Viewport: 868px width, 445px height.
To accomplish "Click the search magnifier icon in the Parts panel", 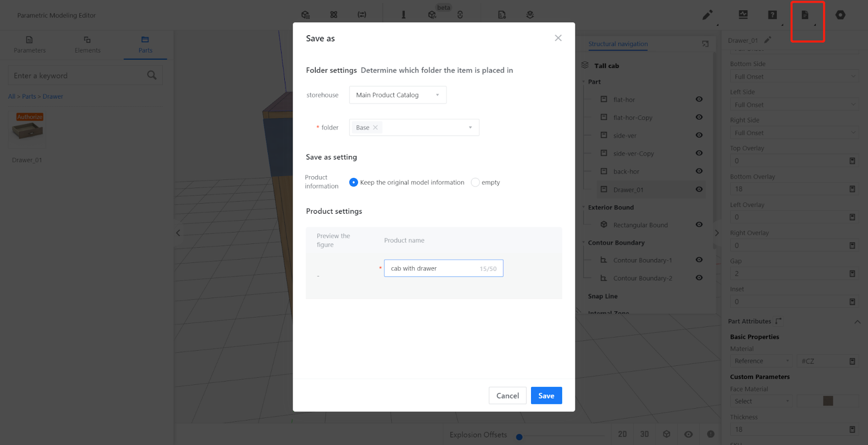I will pyautogui.click(x=152, y=75).
